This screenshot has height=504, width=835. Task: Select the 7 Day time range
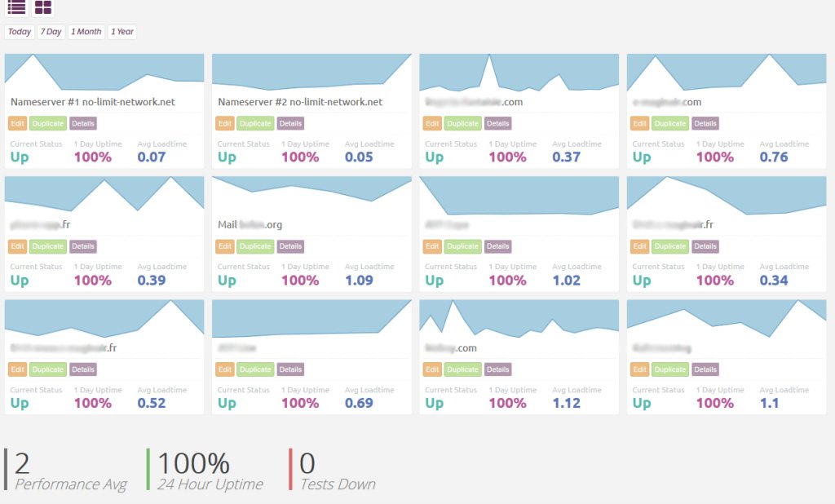point(51,32)
